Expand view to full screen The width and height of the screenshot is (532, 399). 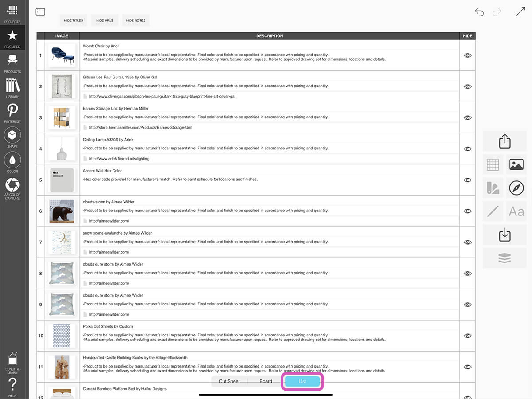tap(520, 12)
